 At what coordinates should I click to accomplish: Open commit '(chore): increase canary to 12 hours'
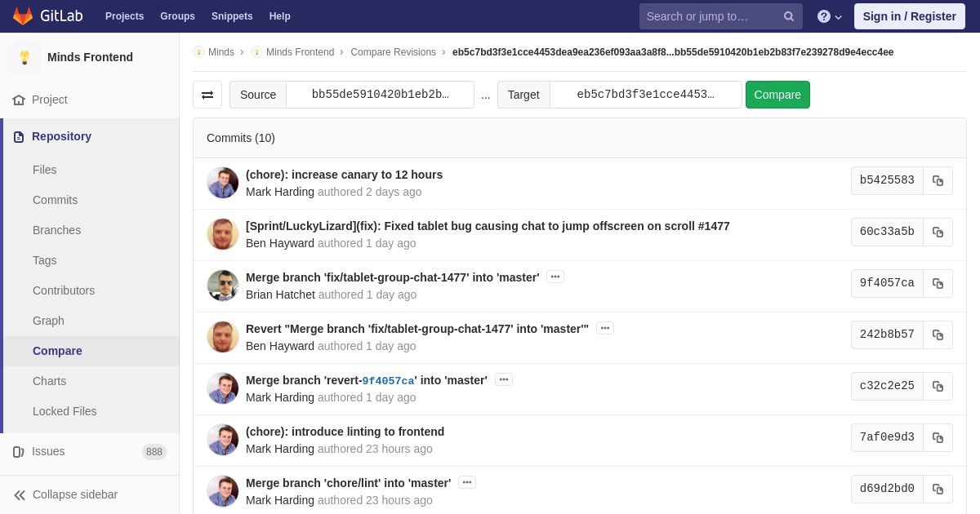tap(344, 175)
